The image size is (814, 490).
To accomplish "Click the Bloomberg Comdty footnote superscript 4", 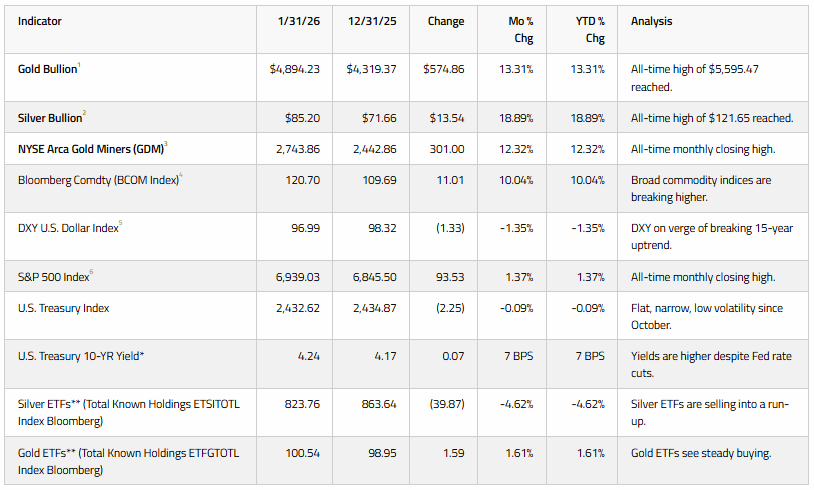I will [x=181, y=175].
